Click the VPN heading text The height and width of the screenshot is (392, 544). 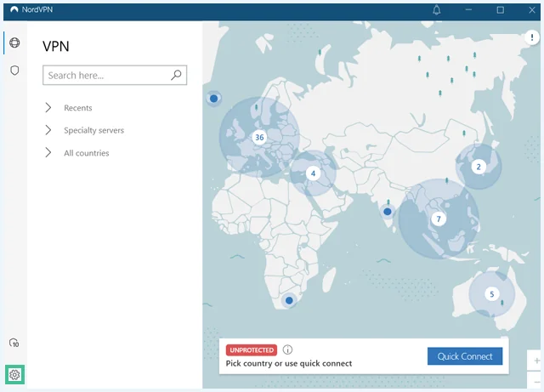[56, 46]
